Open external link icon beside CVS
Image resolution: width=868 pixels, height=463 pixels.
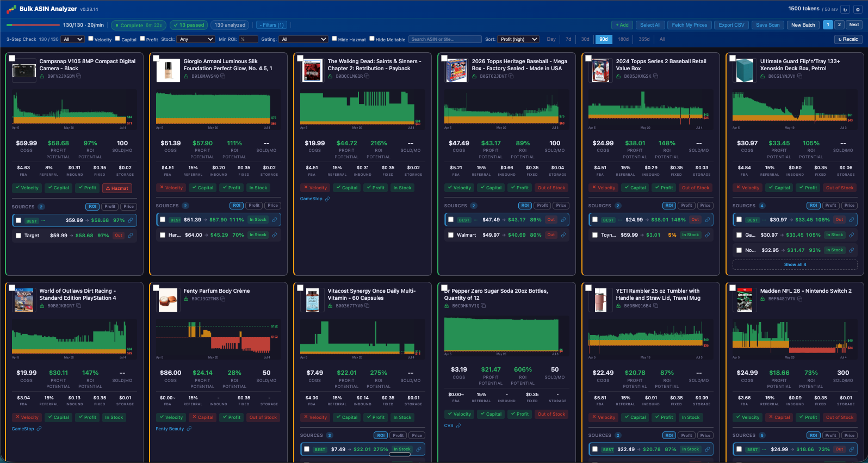[458, 425]
